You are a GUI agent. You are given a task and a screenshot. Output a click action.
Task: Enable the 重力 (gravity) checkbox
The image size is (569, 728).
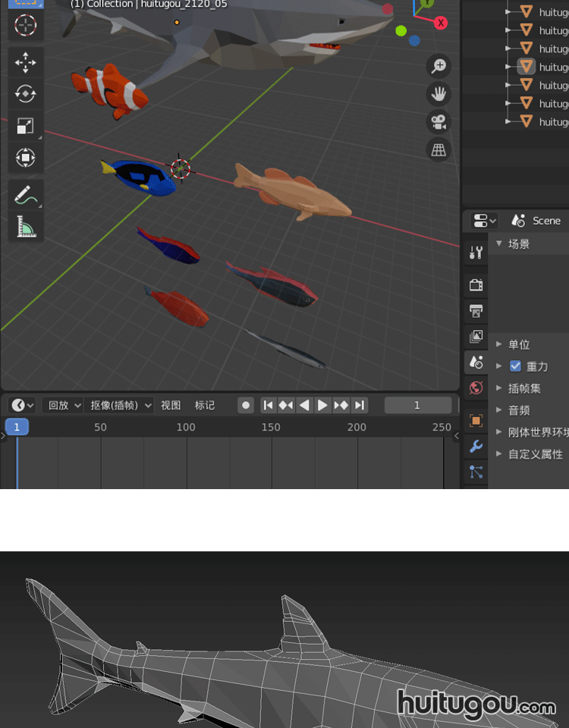coord(516,366)
